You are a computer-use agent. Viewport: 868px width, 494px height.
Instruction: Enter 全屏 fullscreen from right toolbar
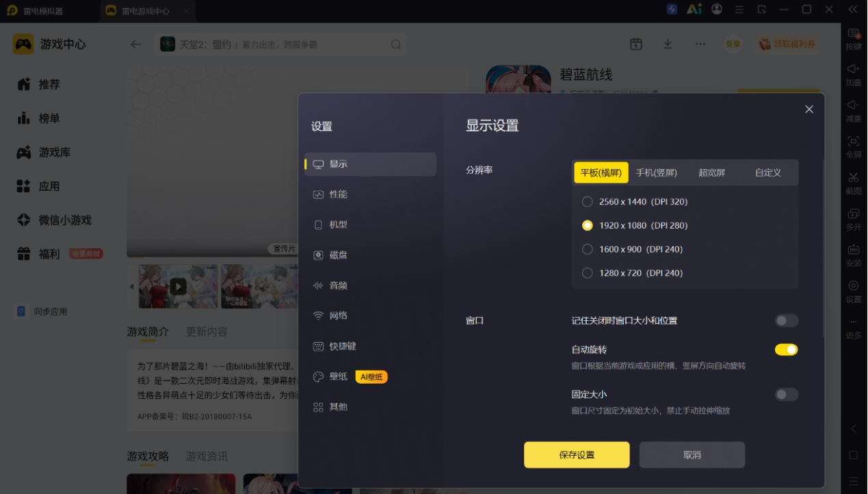coord(854,146)
